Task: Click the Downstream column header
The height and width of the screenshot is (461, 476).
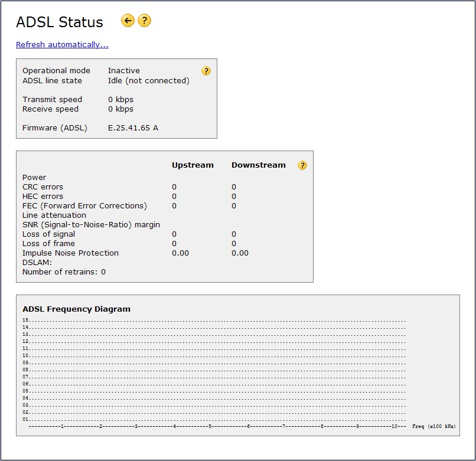Action: pyautogui.click(x=258, y=165)
